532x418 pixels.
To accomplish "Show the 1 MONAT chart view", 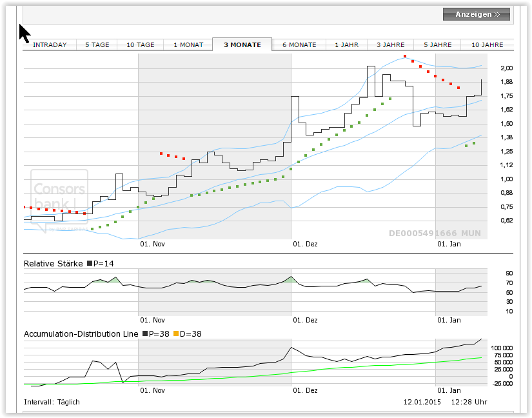I will [188, 45].
